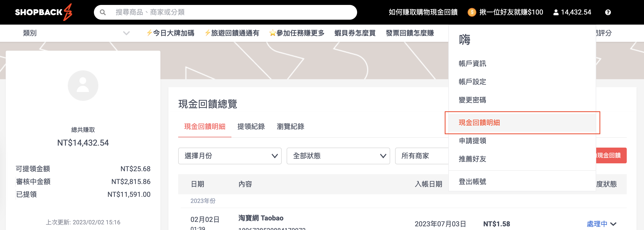Click the user profile icon by 14,432.54
This screenshot has height=230, width=644.
[x=556, y=12]
